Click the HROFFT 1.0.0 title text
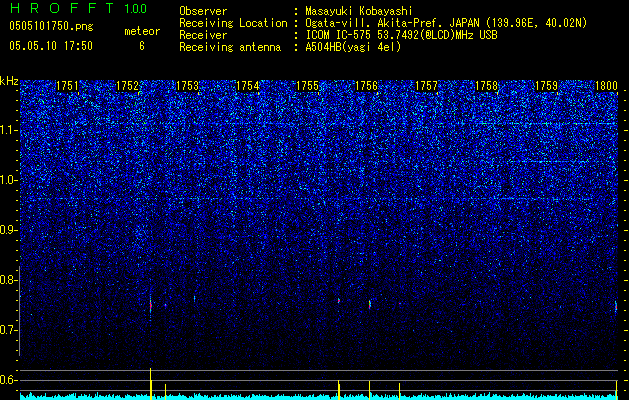Image resolution: width=629 pixels, height=400 pixels. 79,8
